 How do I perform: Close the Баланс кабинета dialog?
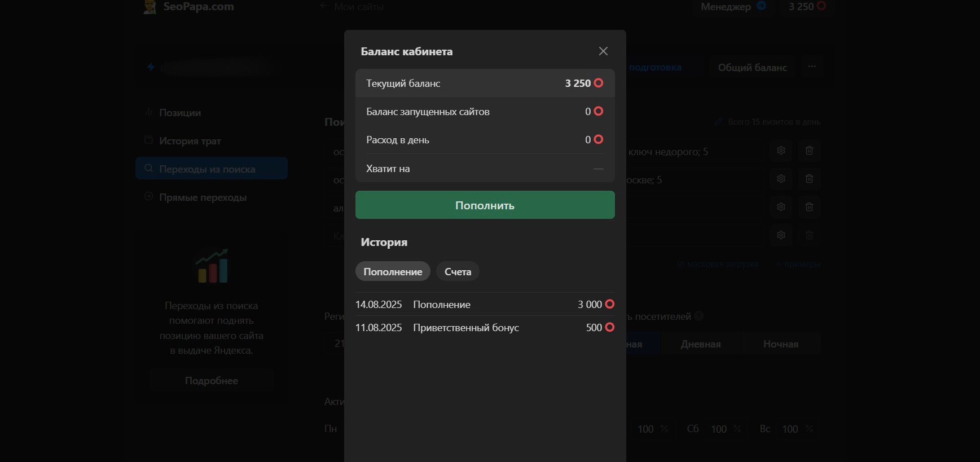coord(603,51)
